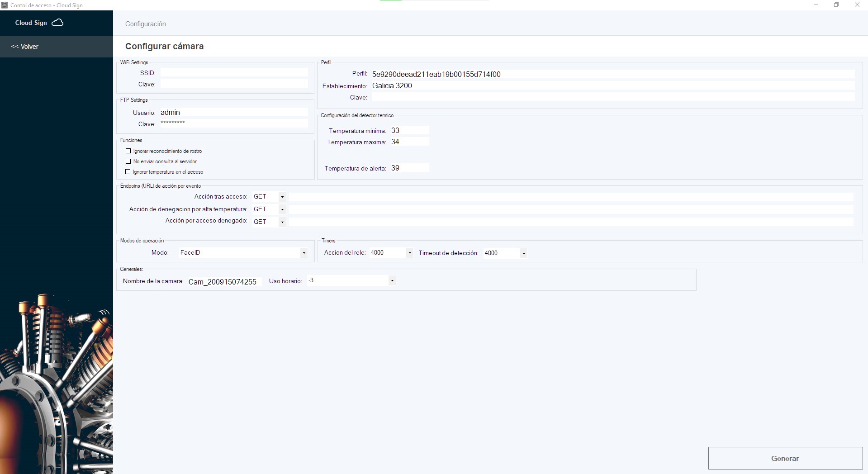Image resolution: width=868 pixels, height=474 pixels.
Task: Expand the Timeout de detección dropdown
Action: 524,253
